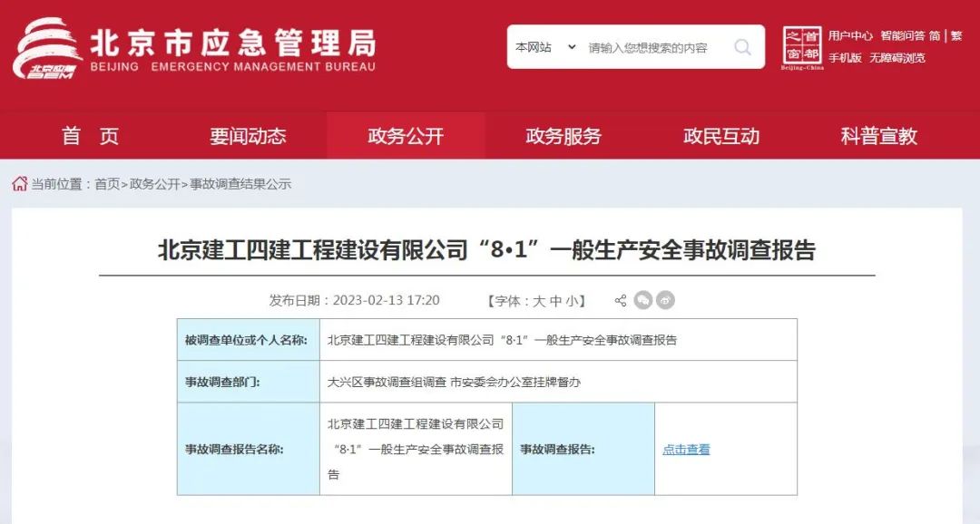
Task: Click label 事故调查部门
Action: coord(222,382)
